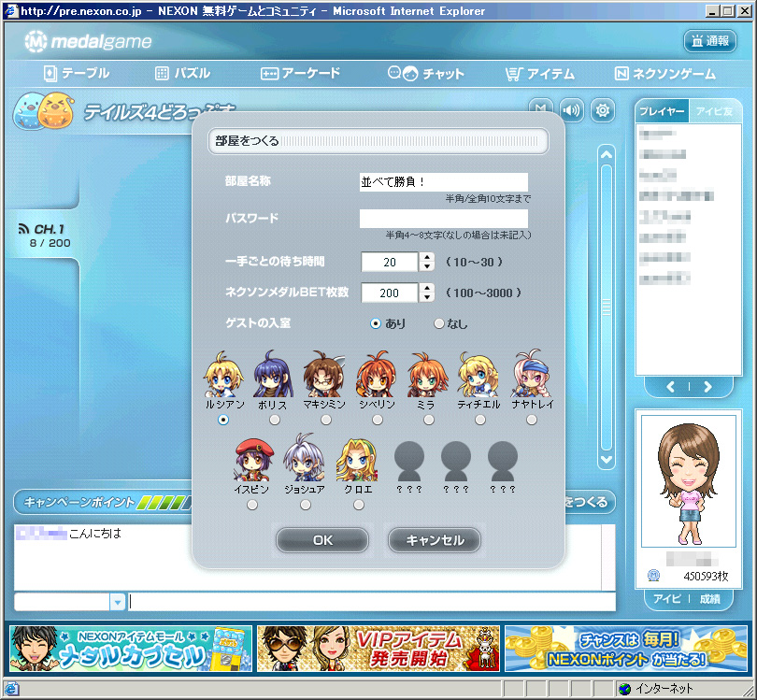Open the 通報 report button
The width and height of the screenshot is (757, 700).
(x=709, y=41)
